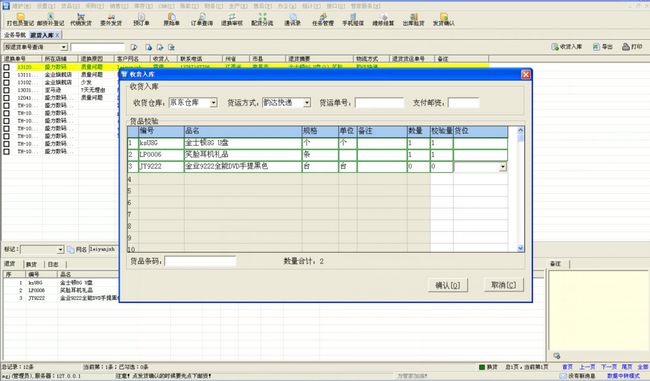Switch to 日志 tab in lower panel
Screen dimensions: 650x381
point(53,264)
